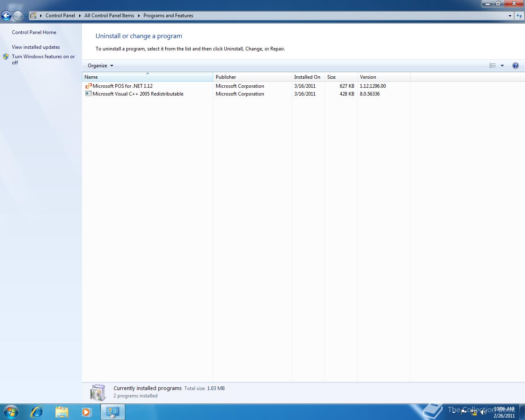Click the volume speaker tray icon
Viewport: 525px width, 420px height.
pyautogui.click(x=484, y=412)
